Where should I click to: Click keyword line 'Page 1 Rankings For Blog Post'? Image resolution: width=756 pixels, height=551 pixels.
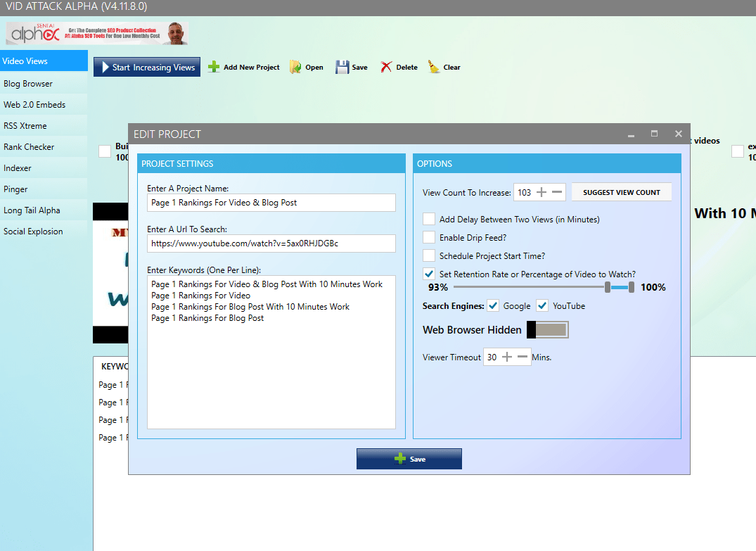pyautogui.click(x=207, y=318)
